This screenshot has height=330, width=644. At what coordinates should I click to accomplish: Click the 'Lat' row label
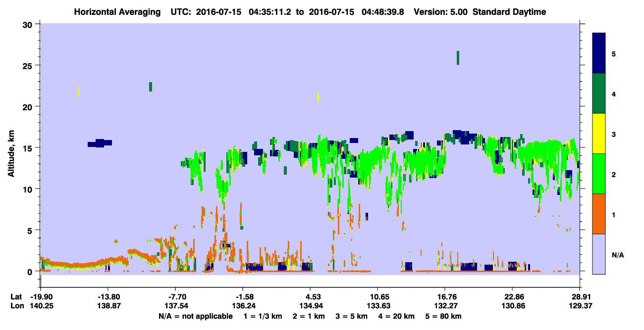click(16, 297)
